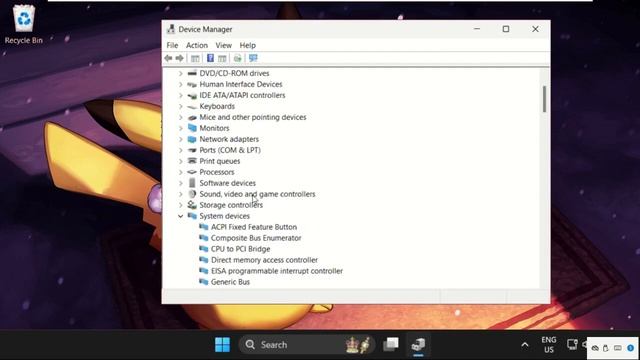640x360 pixels.
Task: Click the blue Help question-mark toolbar icon
Action: coord(210,58)
